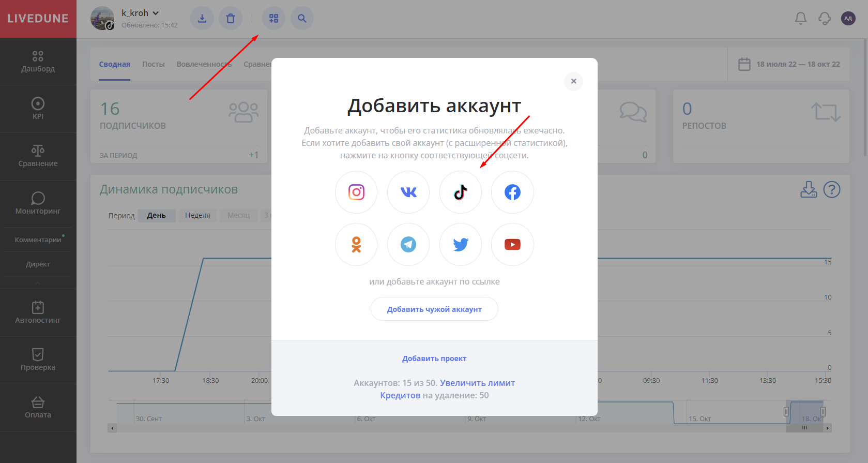Switch to the Вовлеченность tab
The image size is (868, 463).
click(x=204, y=64)
